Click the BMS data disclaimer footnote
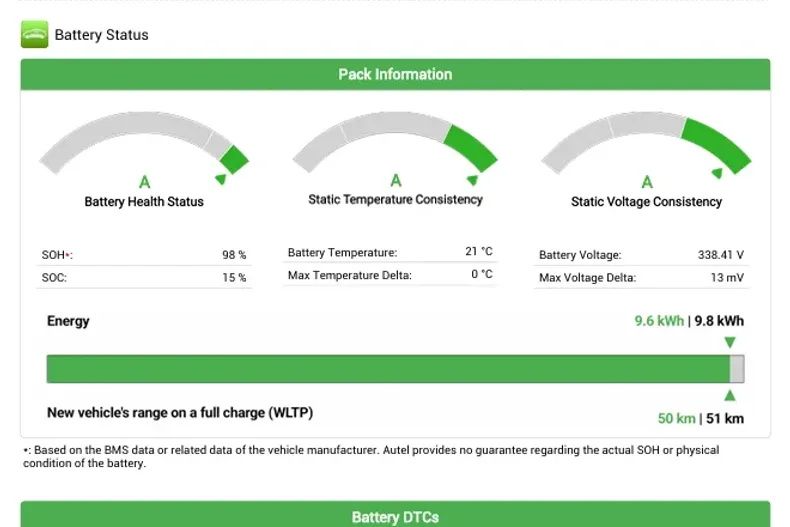The image size is (790, 527). (371, 456)
